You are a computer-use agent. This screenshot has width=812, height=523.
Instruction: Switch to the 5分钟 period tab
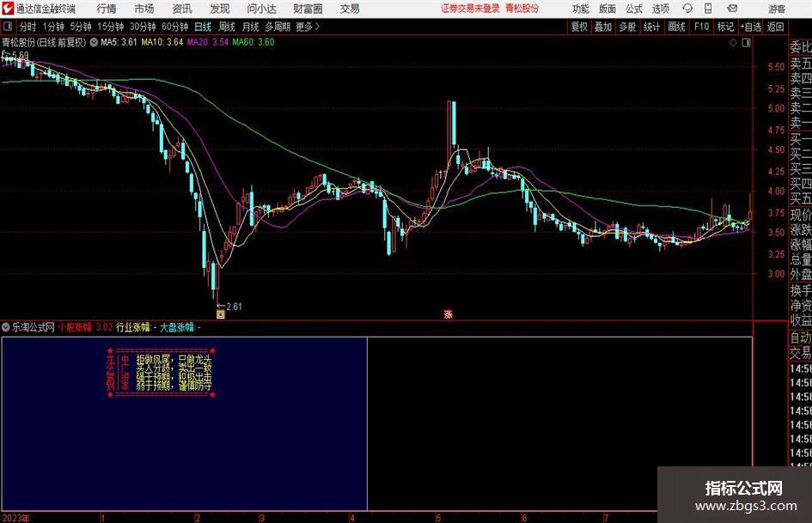tap(81, 27)
